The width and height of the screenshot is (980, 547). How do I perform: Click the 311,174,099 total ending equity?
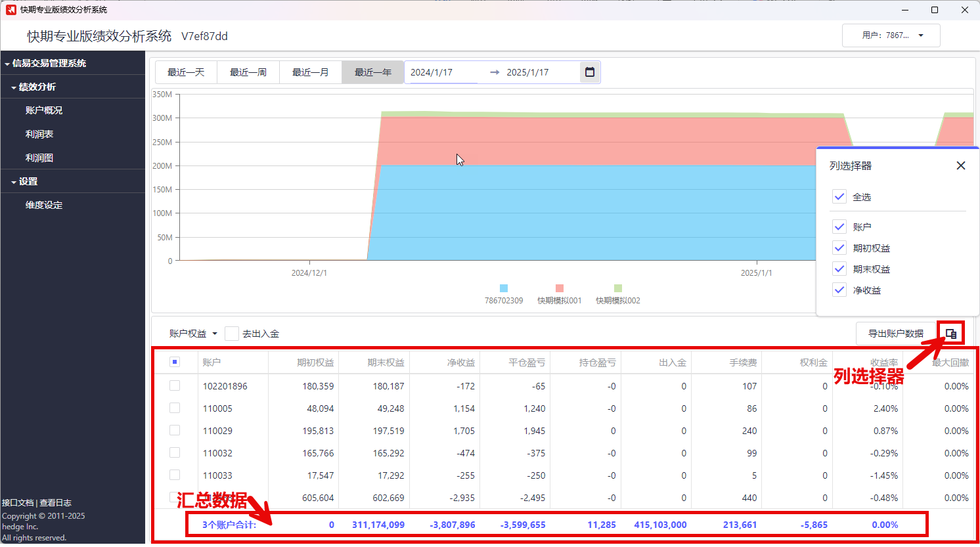[x=378, y=525]
